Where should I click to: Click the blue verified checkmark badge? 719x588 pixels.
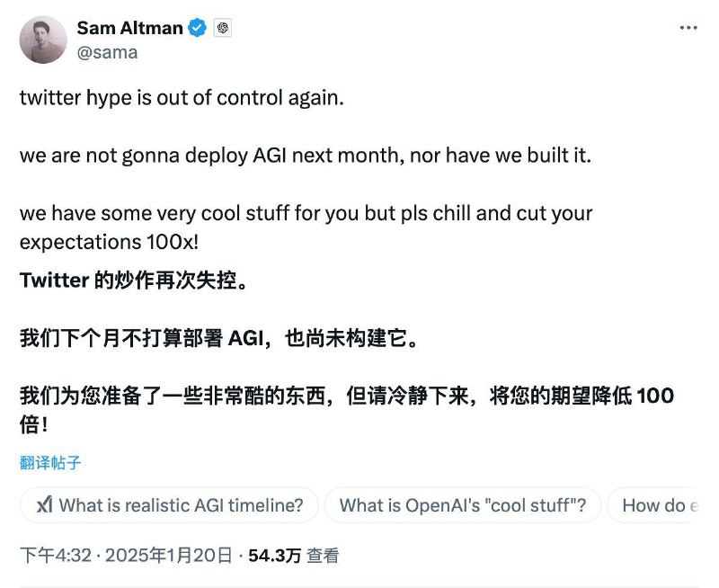tap(197, 27)
